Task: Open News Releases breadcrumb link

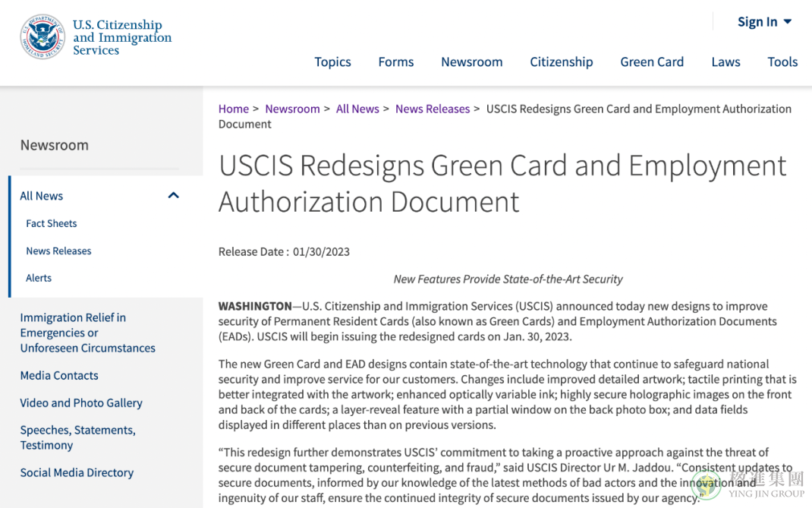Action: click(x=433, y=109)
